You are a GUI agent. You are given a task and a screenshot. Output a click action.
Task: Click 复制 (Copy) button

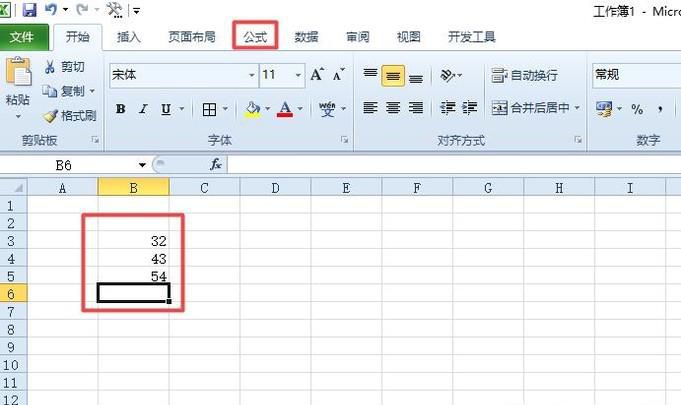pos(63,91)
